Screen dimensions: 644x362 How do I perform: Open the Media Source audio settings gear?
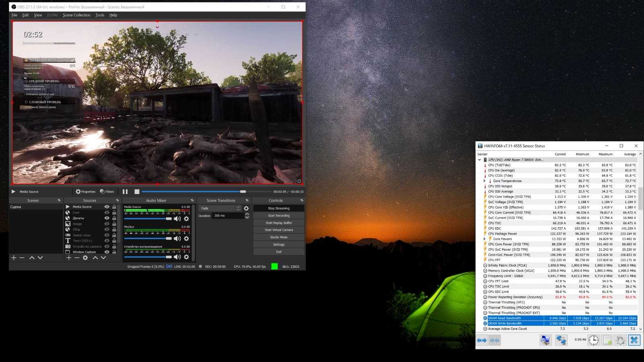[x=186, y=219]
